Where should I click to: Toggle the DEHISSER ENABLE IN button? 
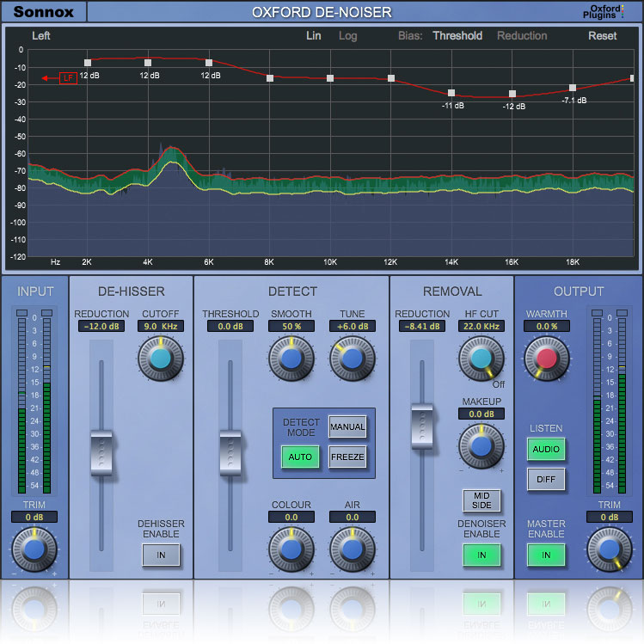click(161, 555)
